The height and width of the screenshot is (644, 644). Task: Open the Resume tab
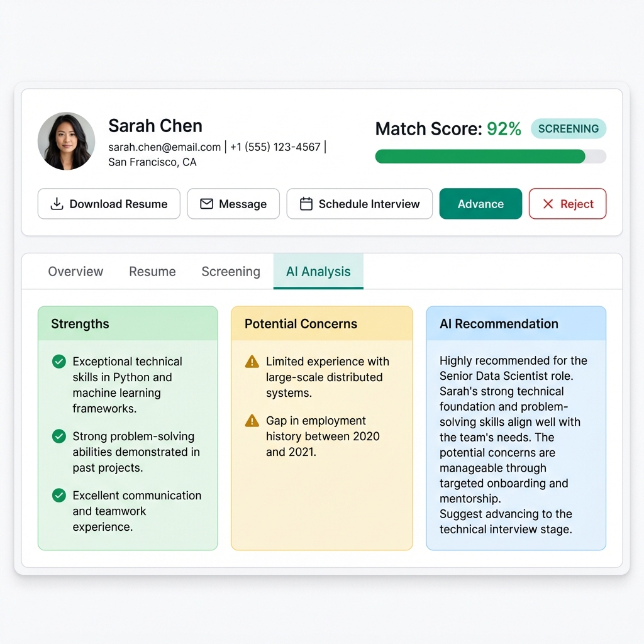pos(152,271)
